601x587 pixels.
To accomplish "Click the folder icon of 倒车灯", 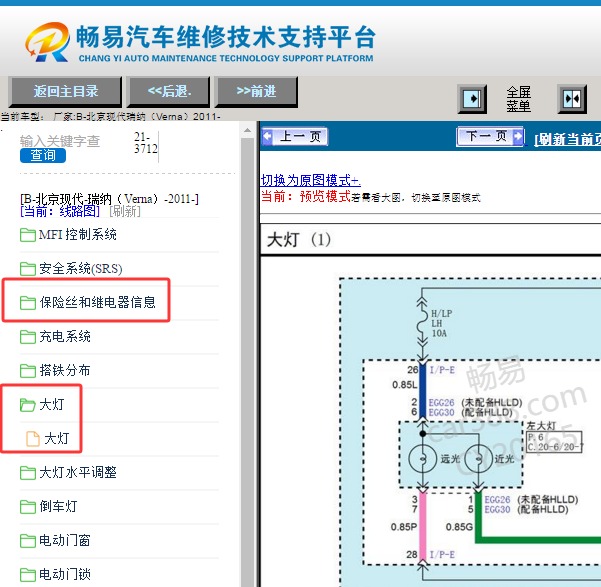I will 28,506.
